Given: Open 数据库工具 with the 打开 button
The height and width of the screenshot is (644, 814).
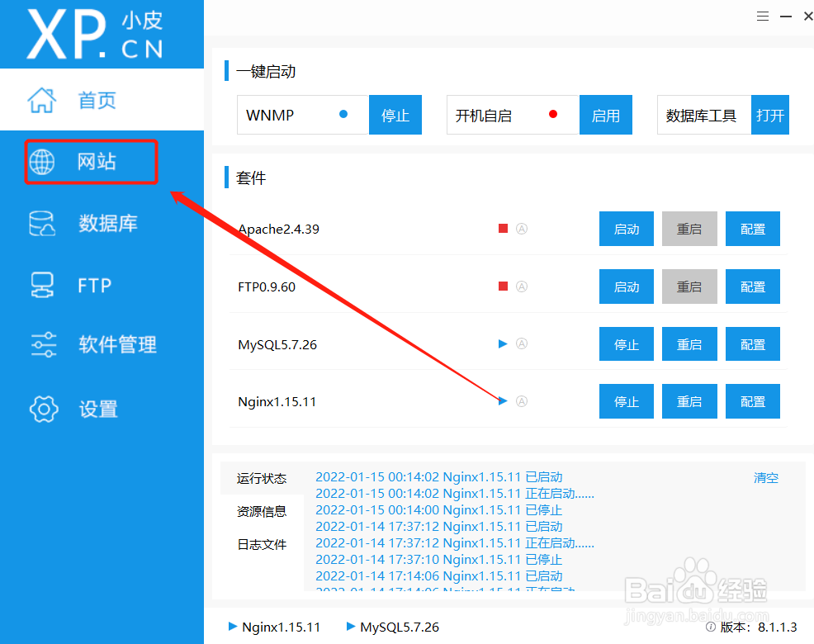Looking at the screenshot, I should 770,115.
